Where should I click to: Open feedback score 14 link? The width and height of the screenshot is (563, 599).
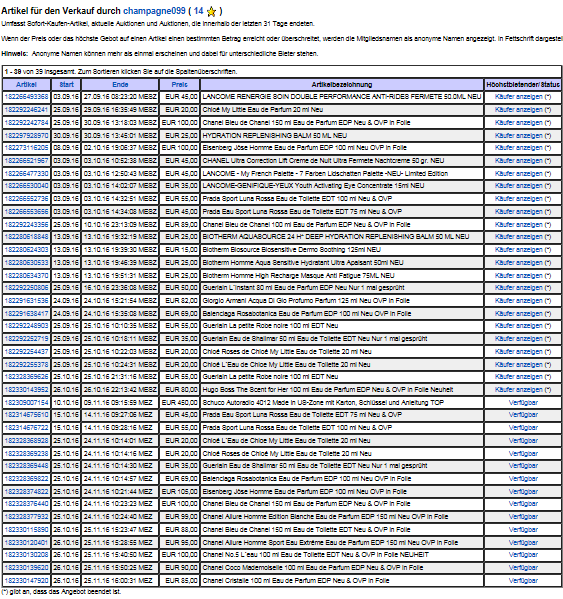(199, 11)
